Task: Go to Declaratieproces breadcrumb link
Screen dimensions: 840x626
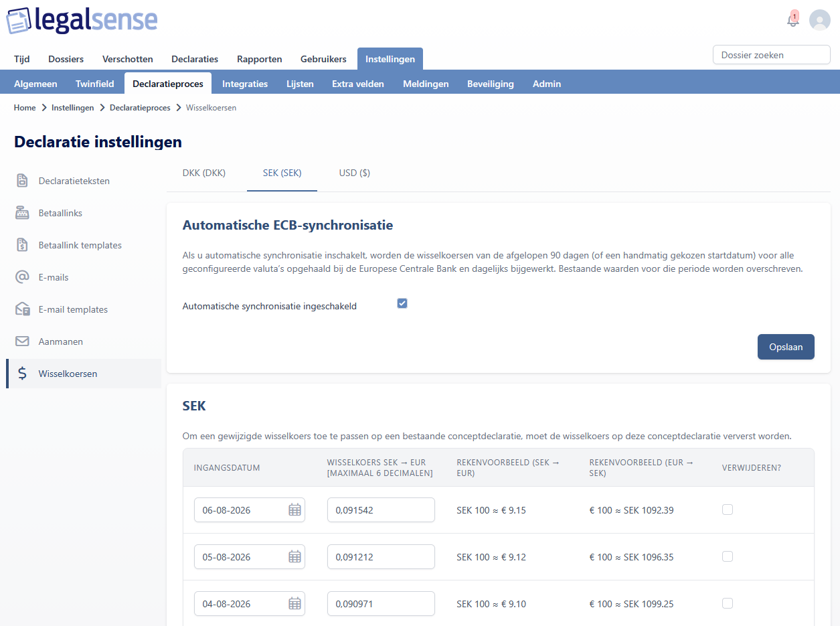Action: click(x=140, y=107)
